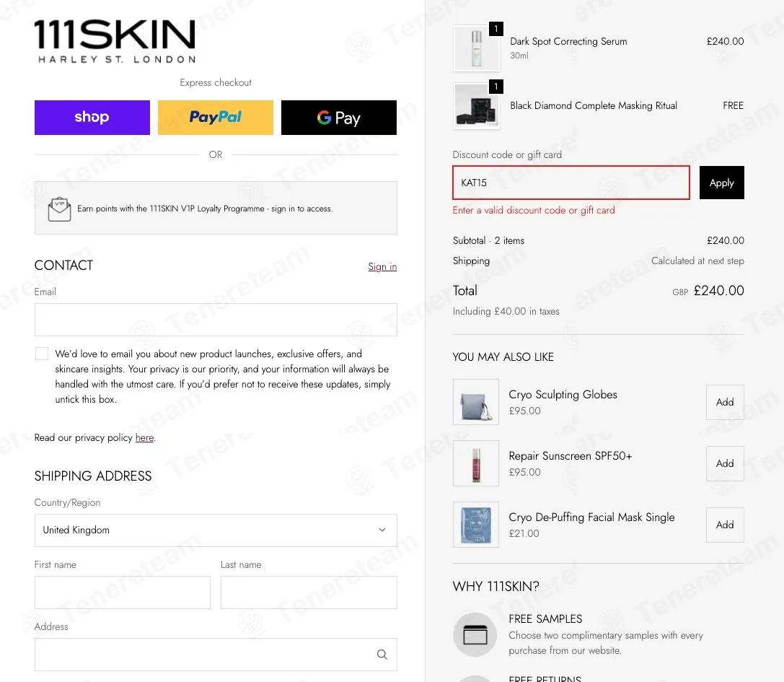Click the 'Black Diamond Complete Masking Ritual' name
Image resolution: width=784 pixels, height=682 pixels.
594,105
